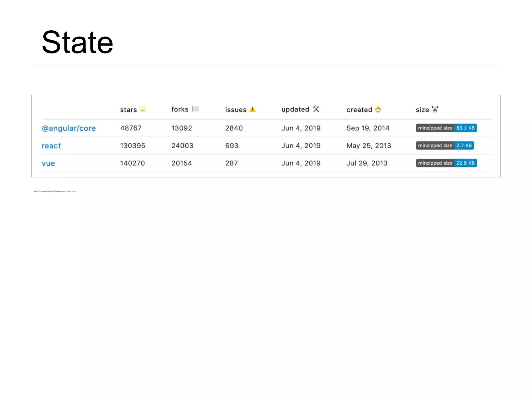
Task: Click vue's issues count 287
Action: (231, 163)
